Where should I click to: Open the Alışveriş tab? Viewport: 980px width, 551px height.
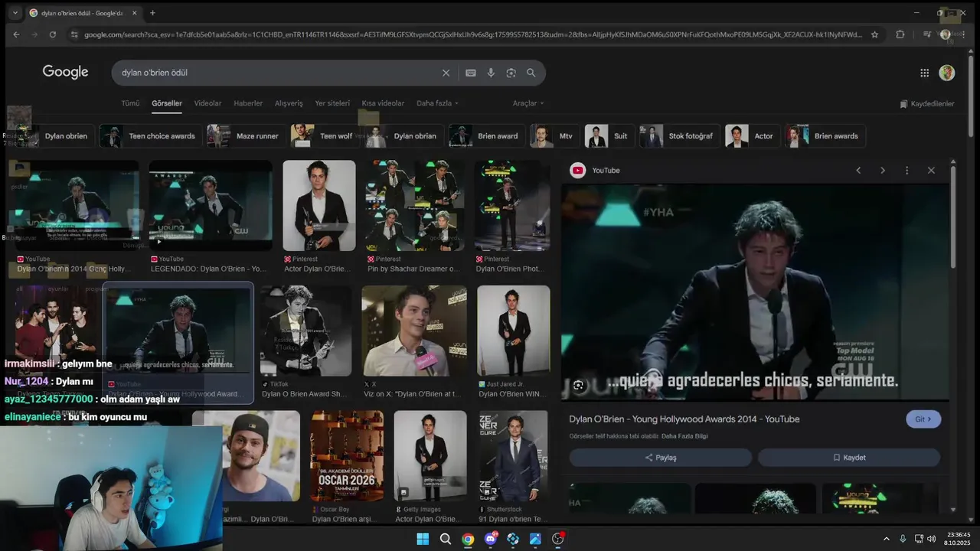289,103
